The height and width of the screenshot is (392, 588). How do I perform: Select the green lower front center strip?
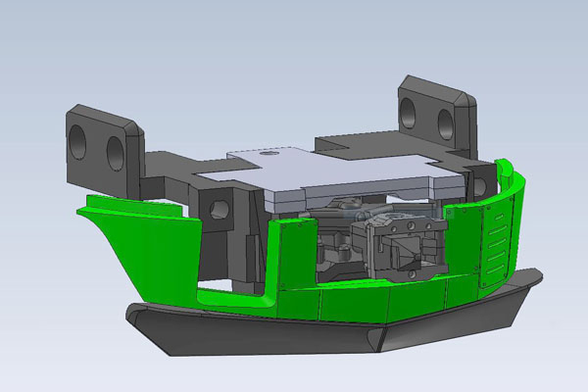372,301
